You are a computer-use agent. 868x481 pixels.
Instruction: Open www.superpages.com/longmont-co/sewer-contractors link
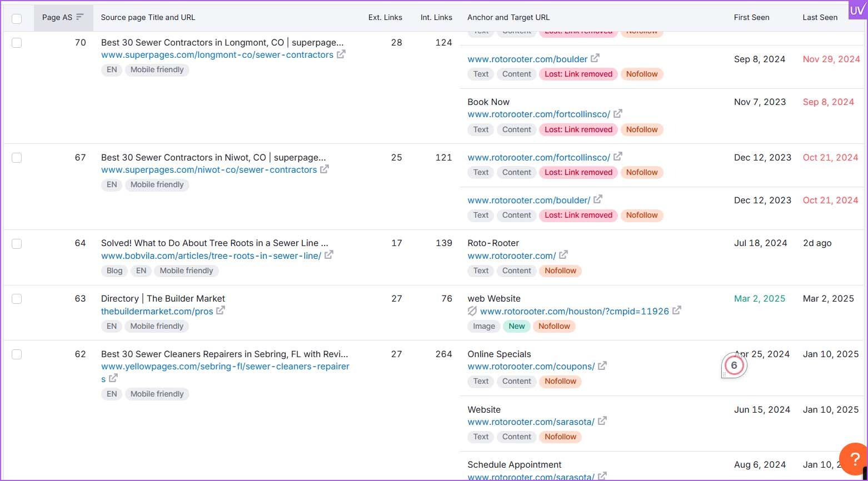pyautogui.click(x=217, y=55)
